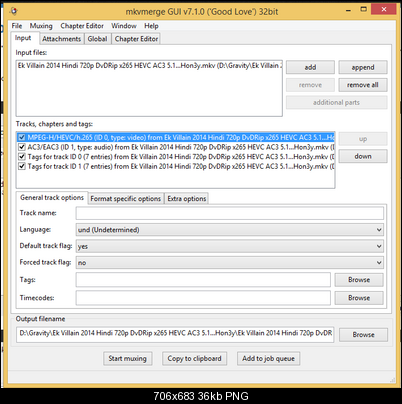Open the Language dropdown
Image resolution: width=402 pixels, height=404 pixels.
click(230, 230)
